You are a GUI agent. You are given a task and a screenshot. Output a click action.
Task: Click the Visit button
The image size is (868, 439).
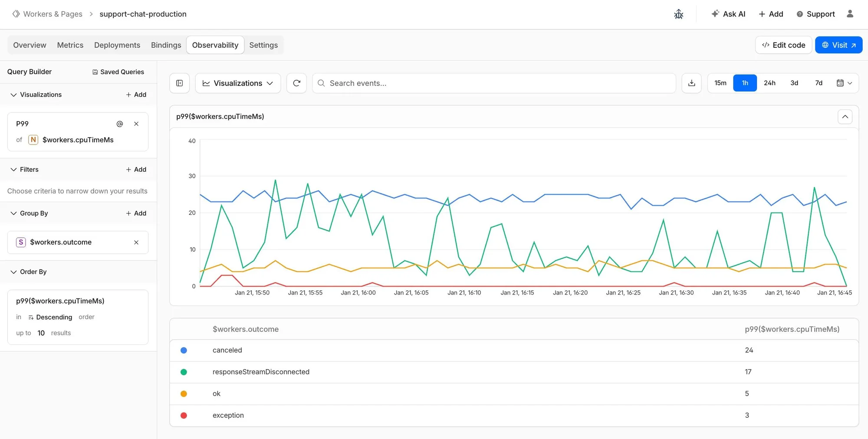click(838, 45)
